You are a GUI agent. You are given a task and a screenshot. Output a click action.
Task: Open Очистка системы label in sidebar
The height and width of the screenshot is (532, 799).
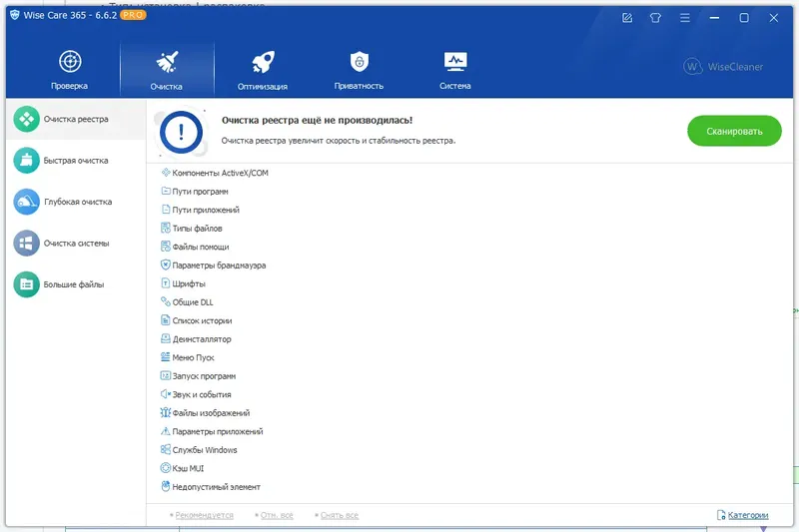click(x=77, y=244)
